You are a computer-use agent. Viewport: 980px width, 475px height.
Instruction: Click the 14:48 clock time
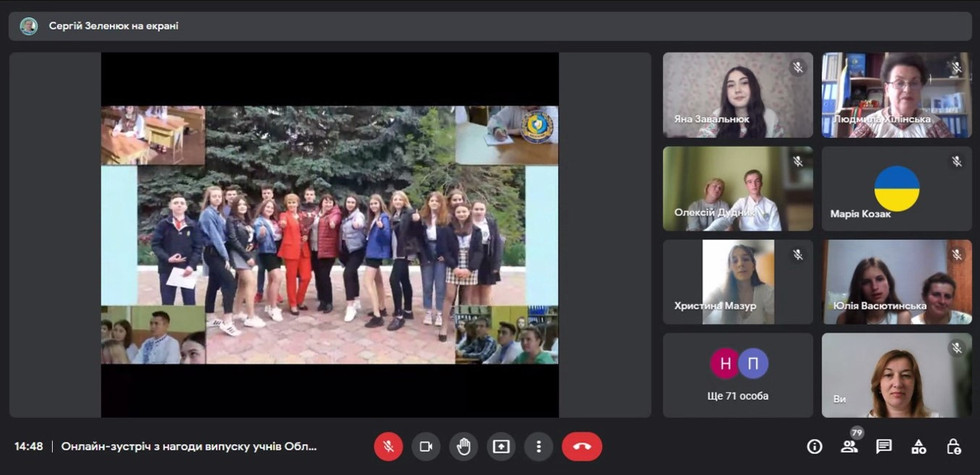tap(29, 447)
